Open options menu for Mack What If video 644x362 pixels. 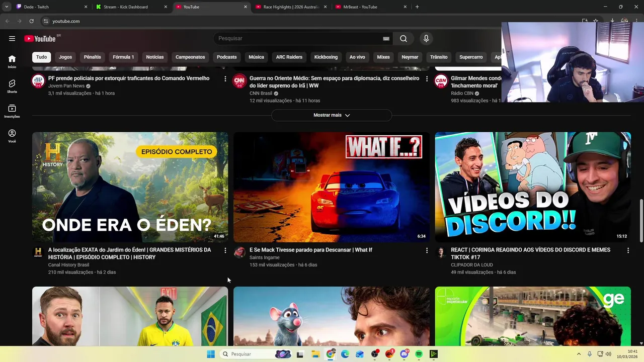tap(427, 250)
